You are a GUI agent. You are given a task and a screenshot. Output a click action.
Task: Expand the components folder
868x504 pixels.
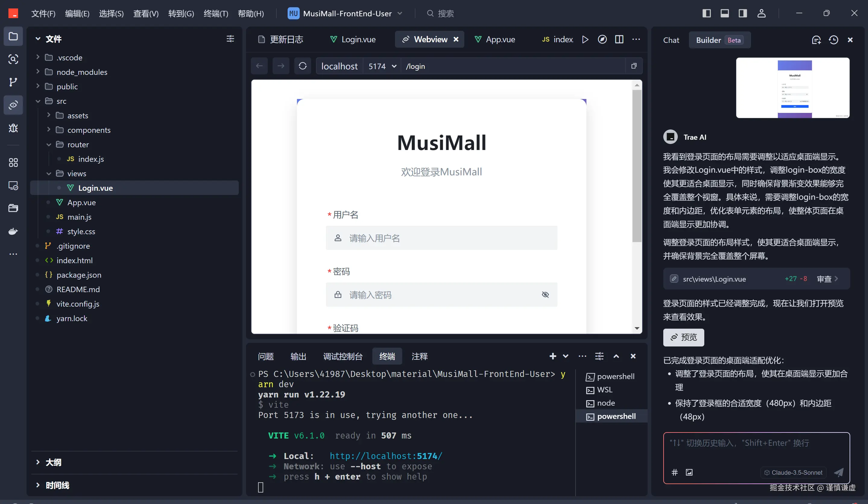pos(89,130)
